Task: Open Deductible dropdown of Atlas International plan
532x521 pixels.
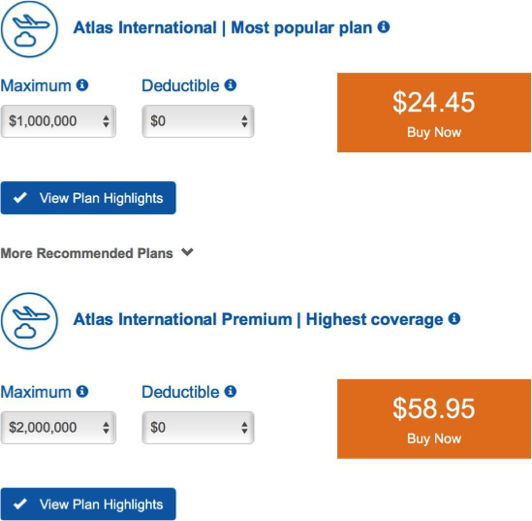Action: [x=198, y=121]
